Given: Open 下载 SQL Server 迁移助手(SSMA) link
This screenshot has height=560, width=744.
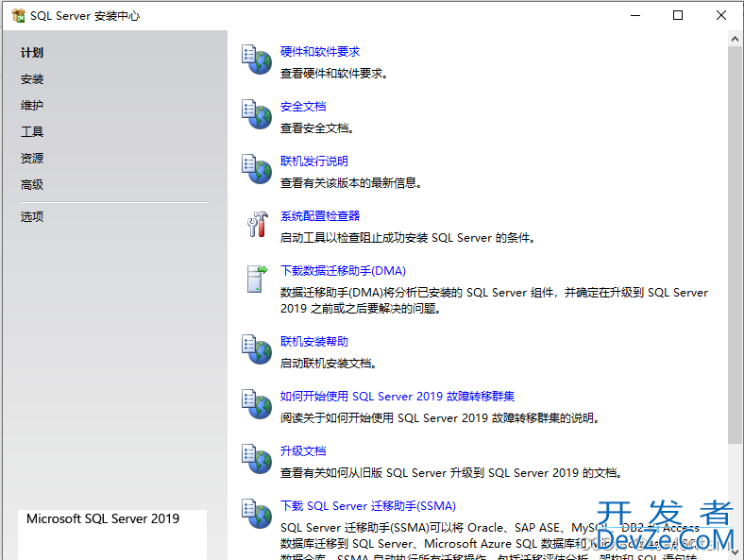Looking at the screenshot, I should 367,506.
